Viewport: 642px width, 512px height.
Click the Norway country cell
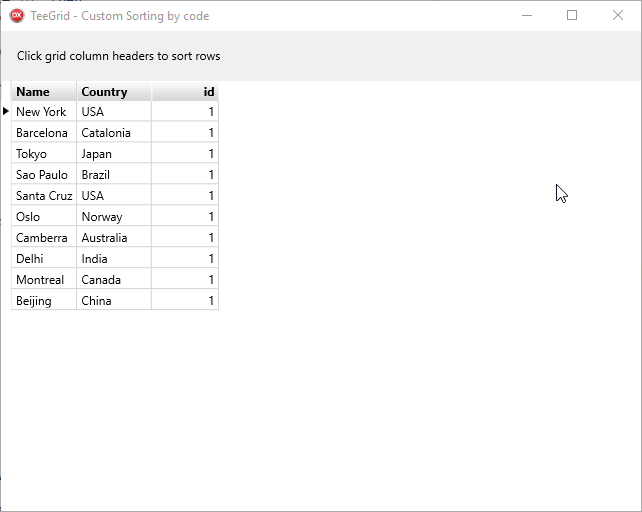(114, 216)
